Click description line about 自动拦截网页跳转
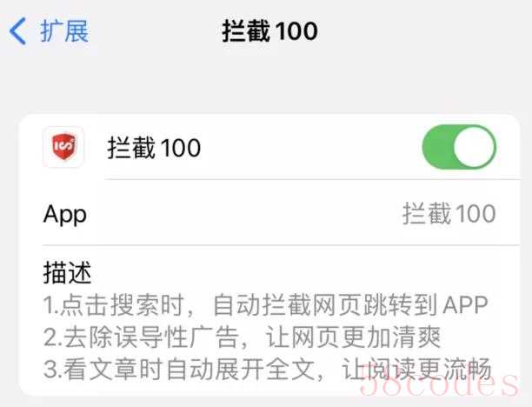The width and height of the screenshot is (532, 407). (266, 305)
